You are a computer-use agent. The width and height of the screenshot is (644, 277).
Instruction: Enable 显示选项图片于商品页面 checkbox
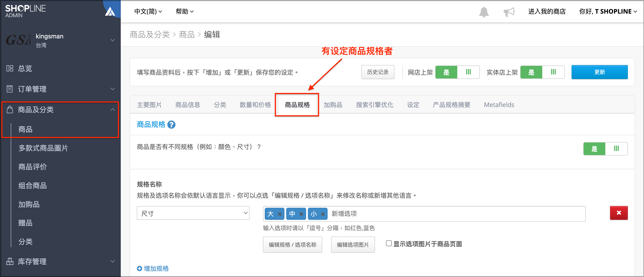(389, 243)
